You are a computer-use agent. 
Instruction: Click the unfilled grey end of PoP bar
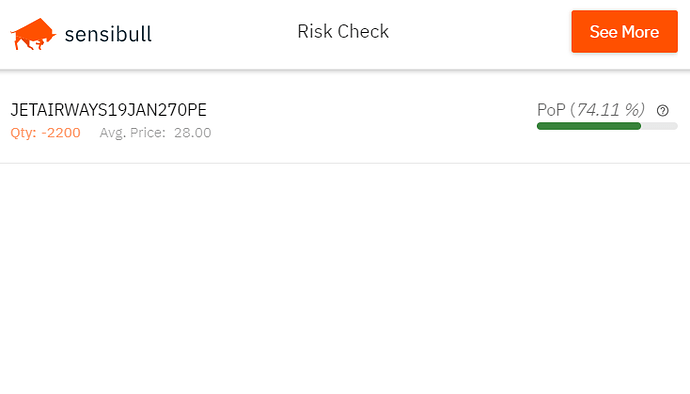659,126
